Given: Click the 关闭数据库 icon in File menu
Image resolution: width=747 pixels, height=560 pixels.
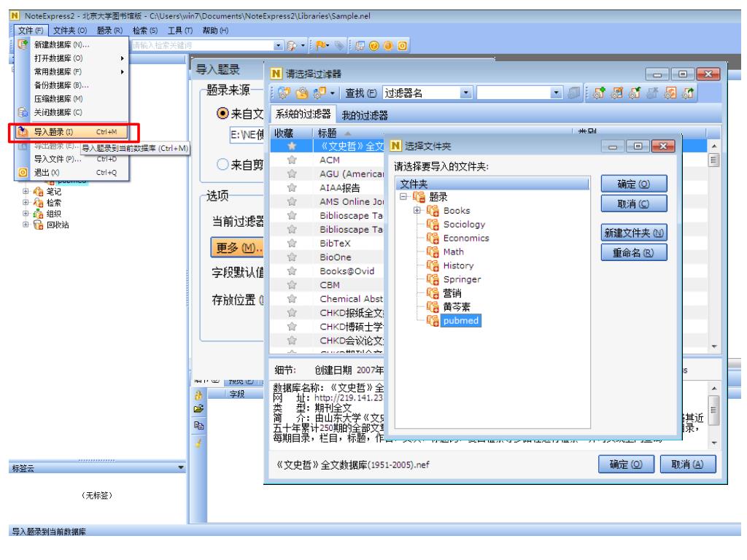Looking at the screenshot, I should 23,112.
